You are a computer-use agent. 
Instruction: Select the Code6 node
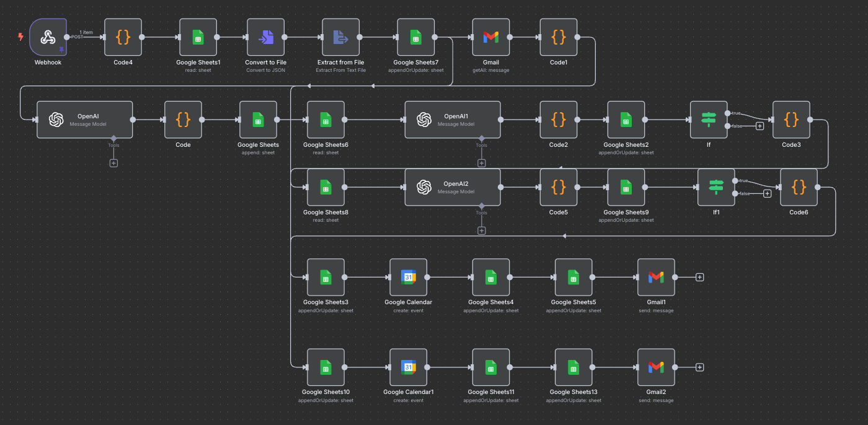click(x=799, y=187)
